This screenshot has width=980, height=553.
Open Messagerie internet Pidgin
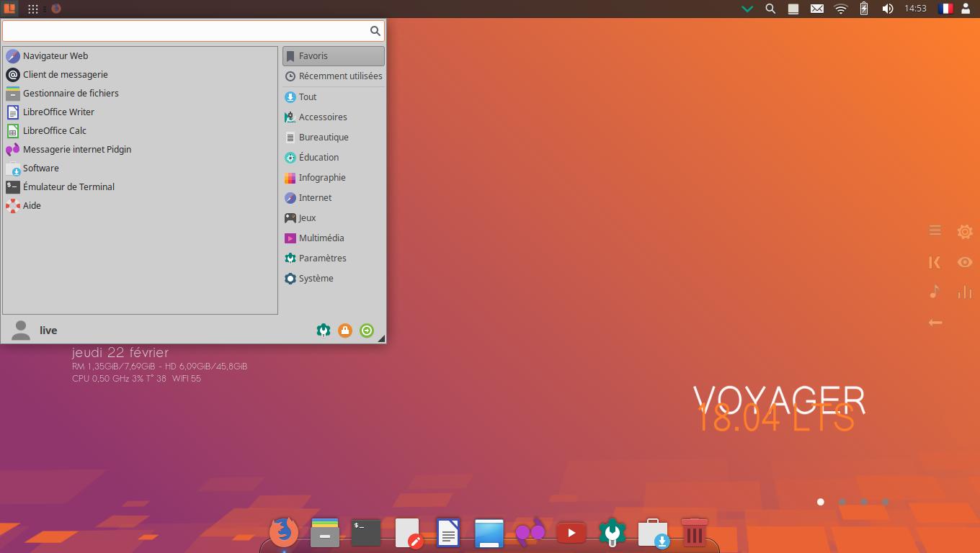coord(141,149)
